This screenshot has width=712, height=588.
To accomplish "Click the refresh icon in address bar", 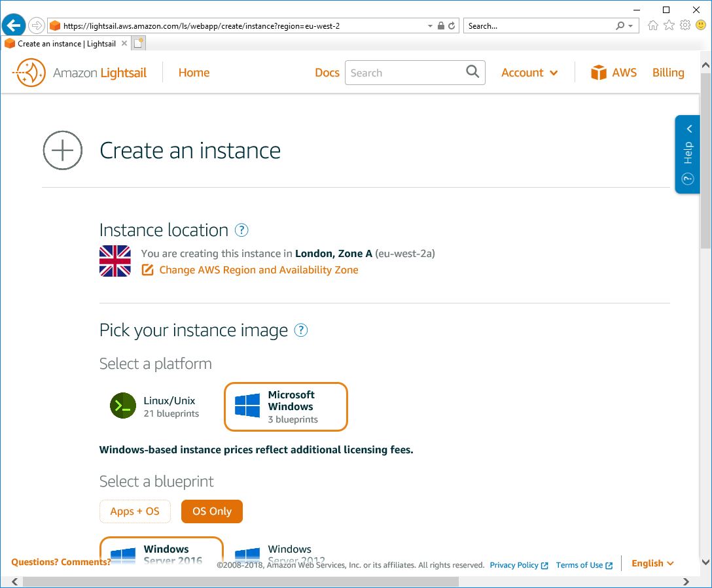I will coord(452,26).
